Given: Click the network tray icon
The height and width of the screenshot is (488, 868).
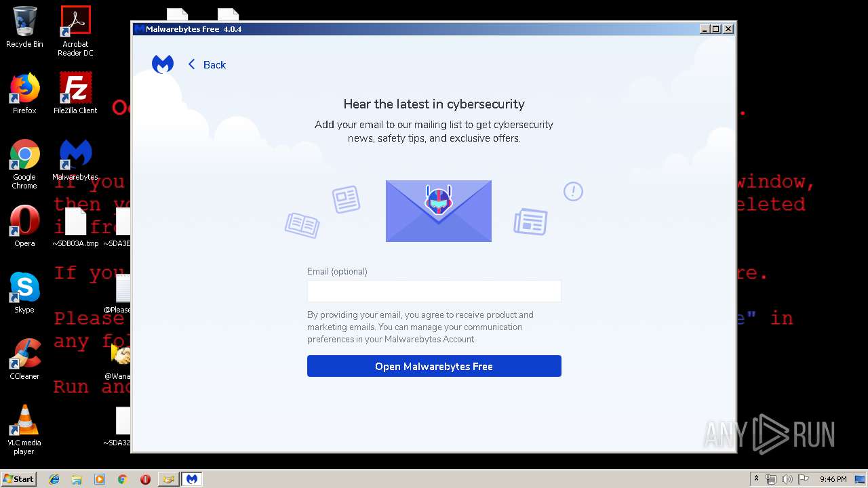Looking at the screenshot, I should coord(771,479).
